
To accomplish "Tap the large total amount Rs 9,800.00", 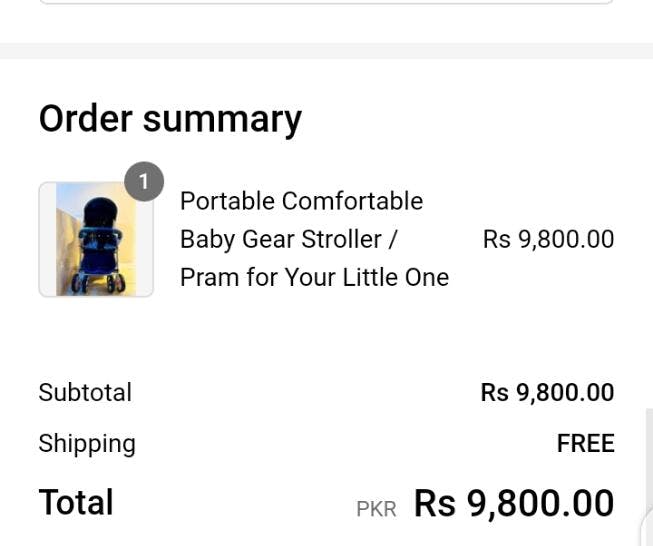I will coord(514,503).
